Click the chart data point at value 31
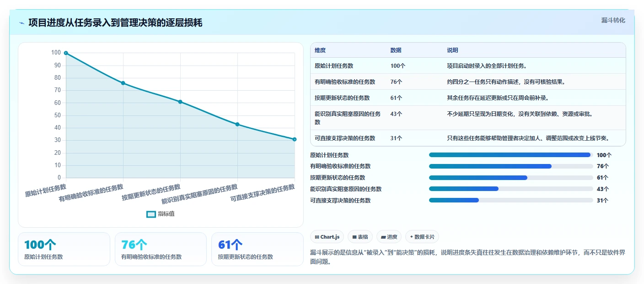 (x=295, y=139)
